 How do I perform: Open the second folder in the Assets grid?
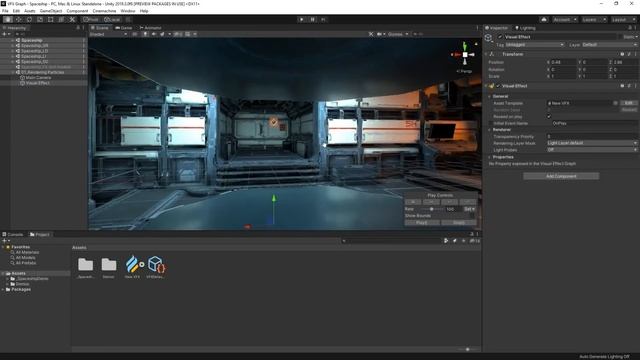pyautogui.click(x=109, y=267)
